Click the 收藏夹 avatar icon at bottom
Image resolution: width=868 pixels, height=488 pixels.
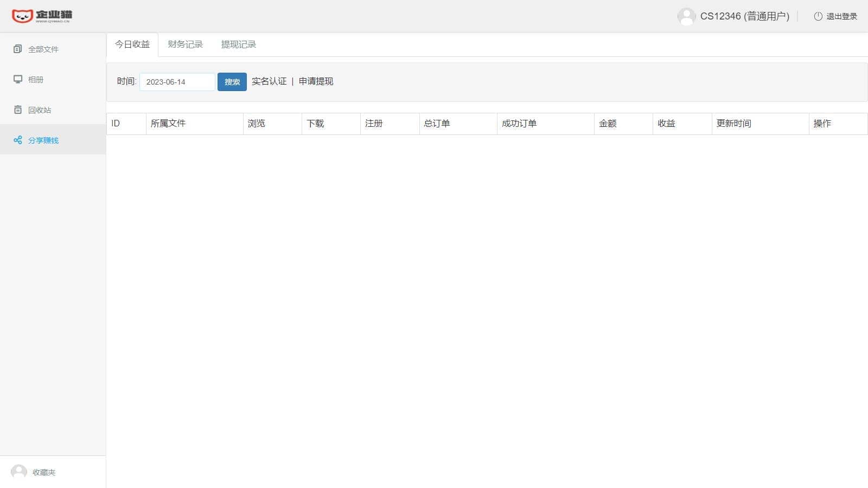pos(19,472)
